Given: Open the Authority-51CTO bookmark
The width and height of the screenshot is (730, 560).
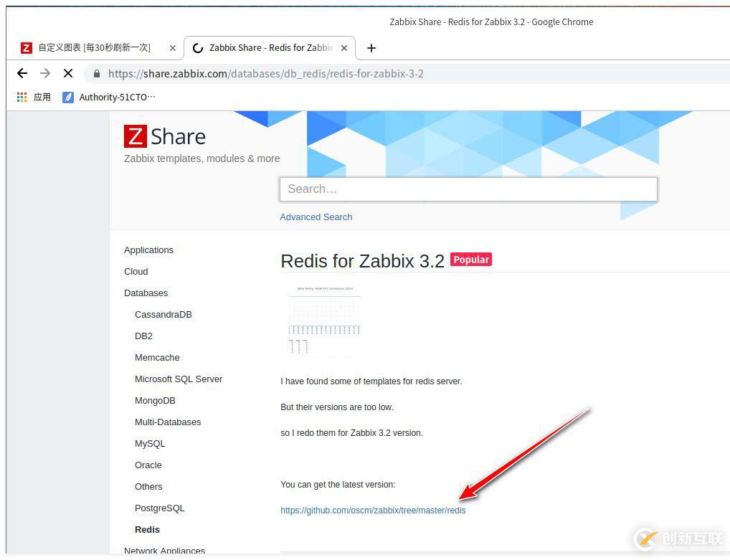Looking at the screenshot, I should [110, 97].
